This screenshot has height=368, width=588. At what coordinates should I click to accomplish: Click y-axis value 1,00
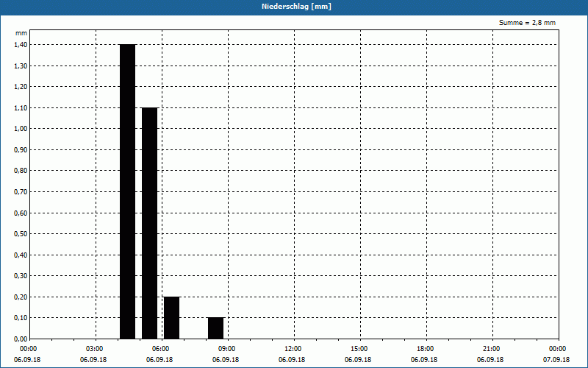(x=21, y=129)
